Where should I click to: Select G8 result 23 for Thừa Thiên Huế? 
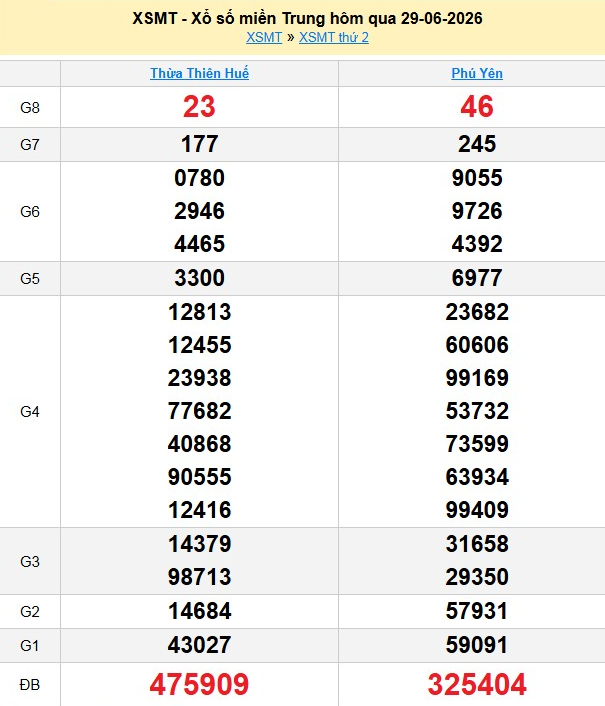click(199, 107)
